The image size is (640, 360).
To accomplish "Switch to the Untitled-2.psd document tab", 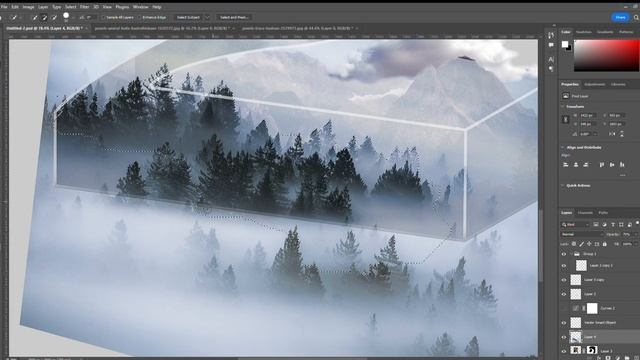I will tap(44, 28).
